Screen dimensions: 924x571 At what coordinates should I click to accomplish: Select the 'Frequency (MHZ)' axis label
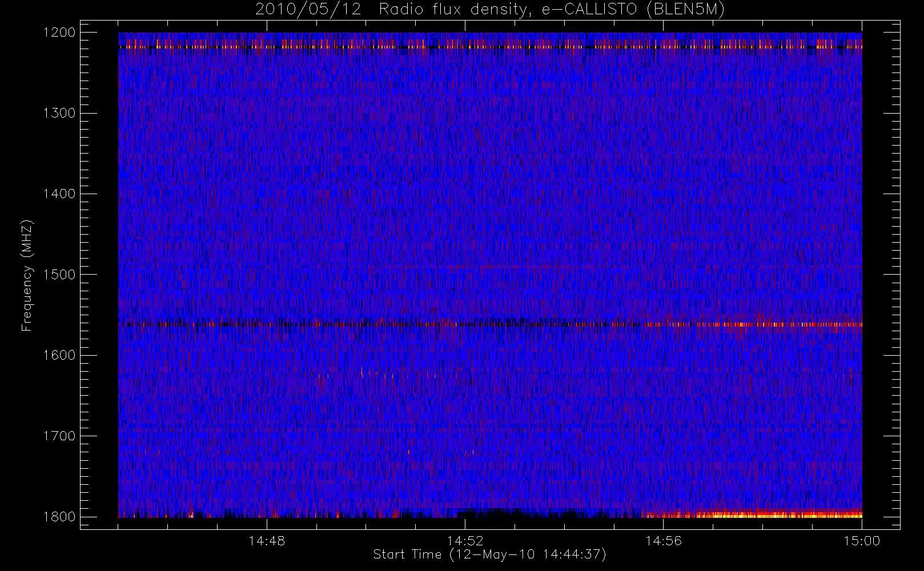coord(27,275)
